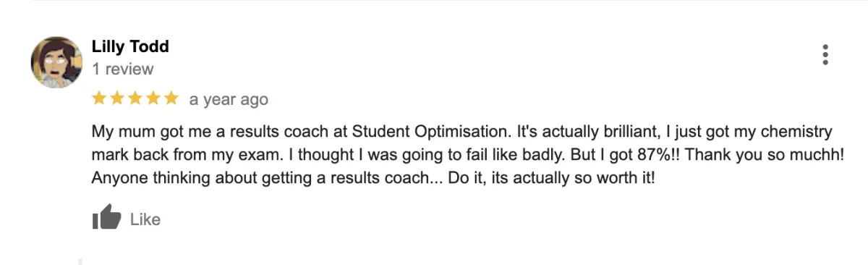Open Lilly Todd's profile avatar
The height and width of the screenshot is (265, 868).
pos(56,62)
